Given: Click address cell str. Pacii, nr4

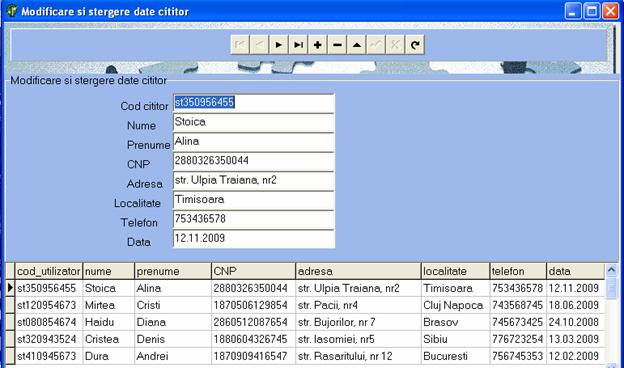Looking at the screenshot, I should [x=359, y=306].
